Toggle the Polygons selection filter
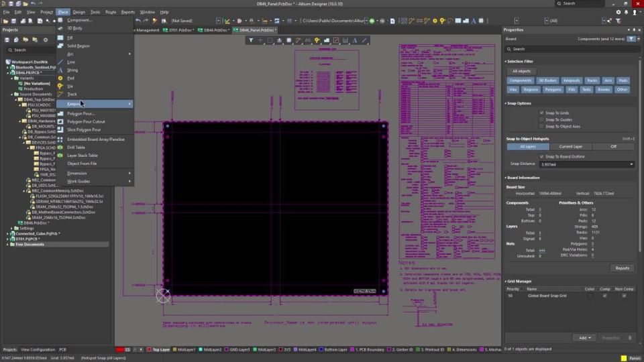Image resolution: width=644 pixels, height=362 pixels. 553,89
